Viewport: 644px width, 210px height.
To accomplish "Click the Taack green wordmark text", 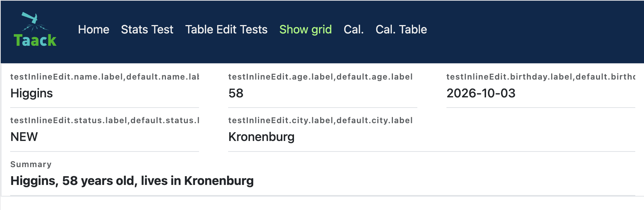I will tap(35, 40).
